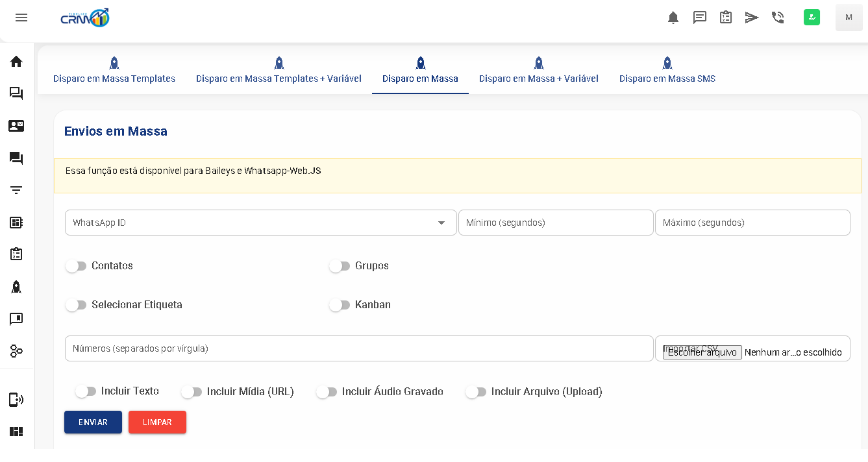Open the WhatsApp ID dropdown
The width and height of the screenshot is (868, 462).
coord(260,222)
